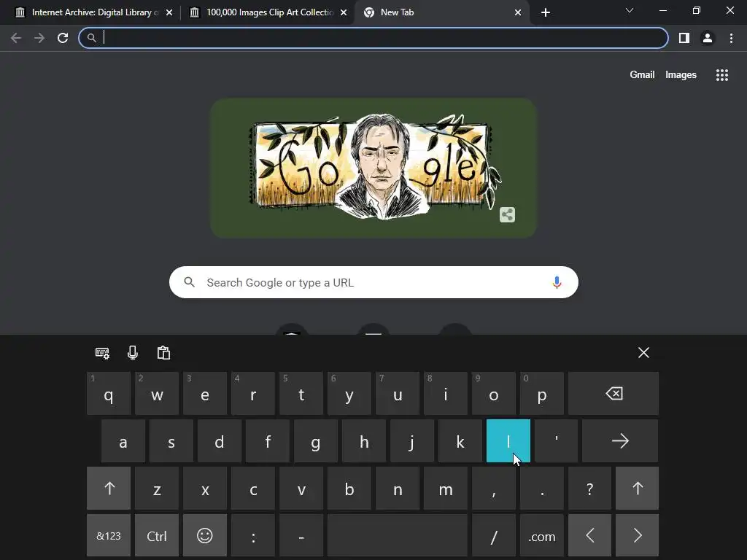747x560 pixels.
Task: Tap the m key
Action: (446, 488)
